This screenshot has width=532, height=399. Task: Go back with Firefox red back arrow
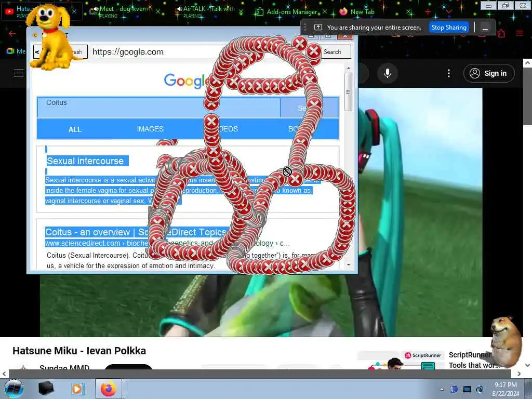point(12,33)
